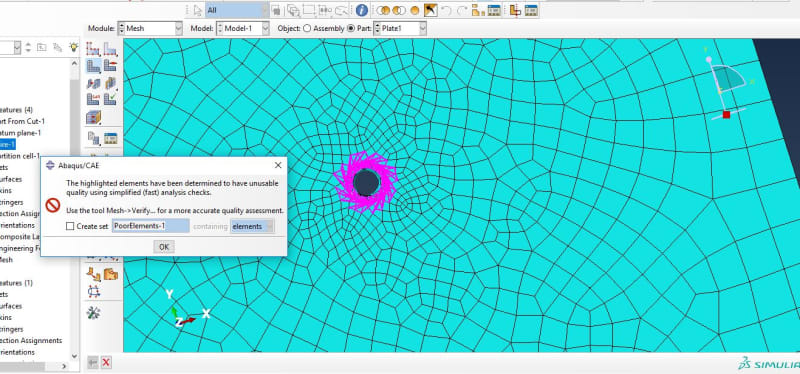Click the Verify Mesh icon with green check
The image size is (800, 374).
[110, 99]
